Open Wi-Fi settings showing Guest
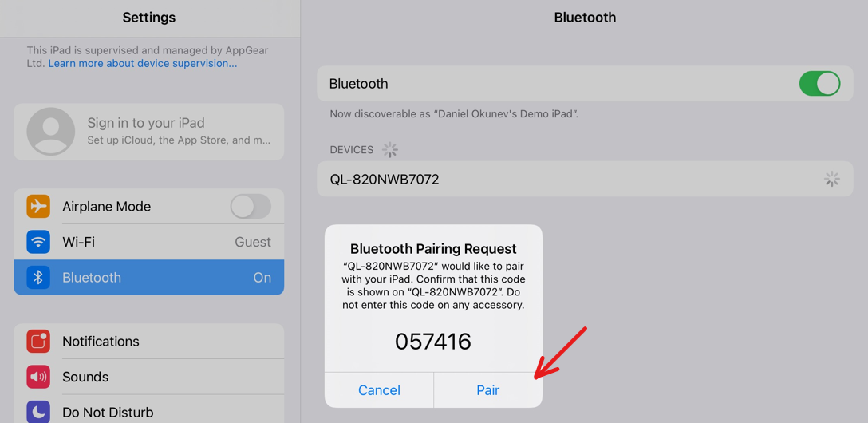This screenshot has width=868, height=423. [149, 242]
